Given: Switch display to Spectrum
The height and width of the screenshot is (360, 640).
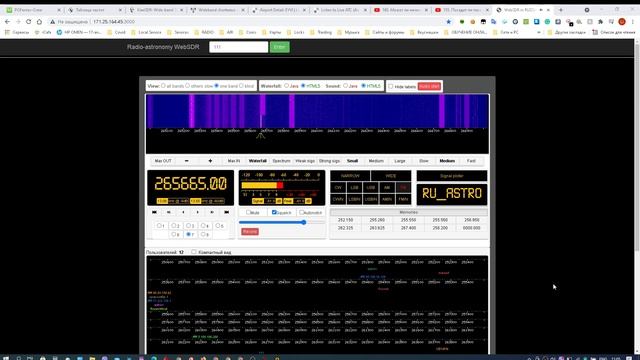Looking at the screenshot, I should tap(281, 161).
